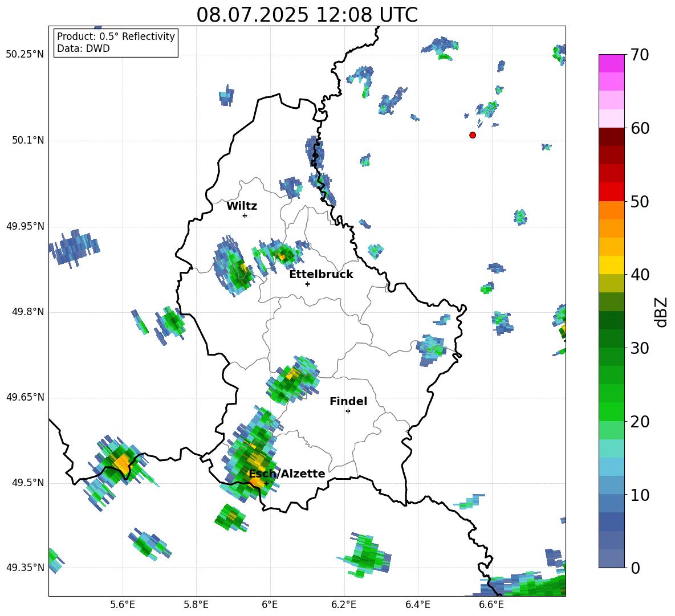675x616 pixels.
Task: Click the Wiltz station cross marker
Action: (245, 215)
